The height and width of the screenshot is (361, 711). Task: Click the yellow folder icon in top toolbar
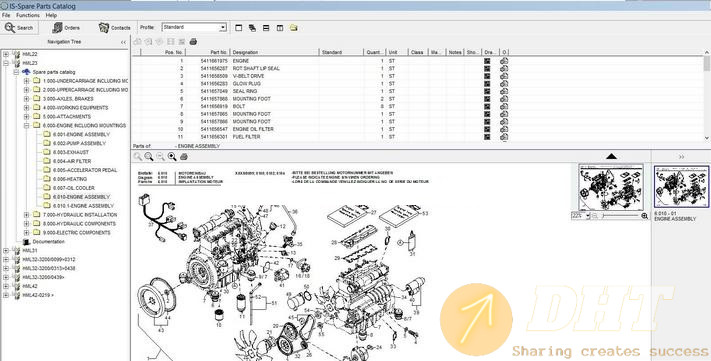point(294,28)
